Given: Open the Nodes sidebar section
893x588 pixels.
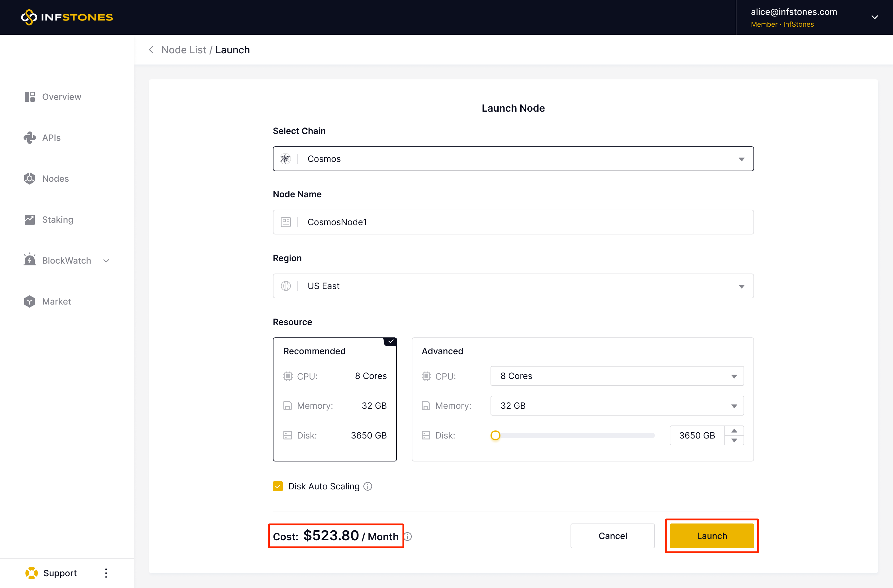Looking at the screenshot, I should [55, 179].
